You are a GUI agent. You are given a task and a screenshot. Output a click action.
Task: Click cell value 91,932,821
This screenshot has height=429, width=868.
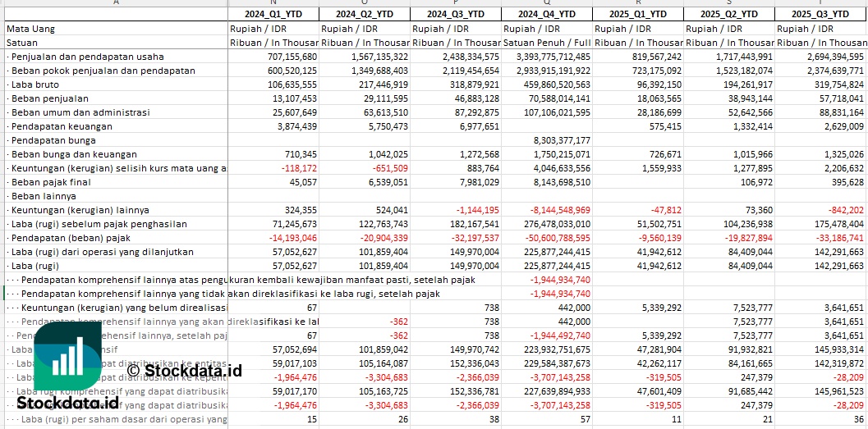point(751,349)
